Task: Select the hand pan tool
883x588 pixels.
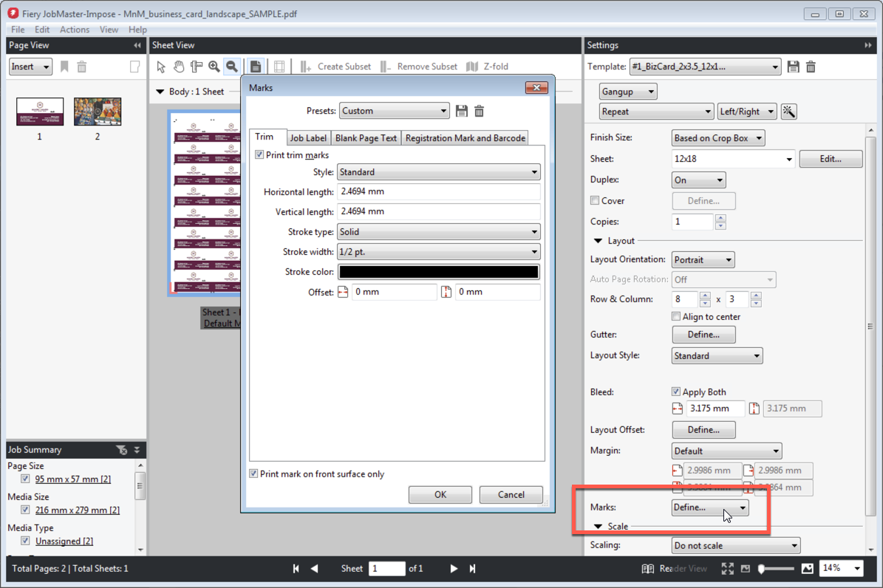Action: [179, 66]
